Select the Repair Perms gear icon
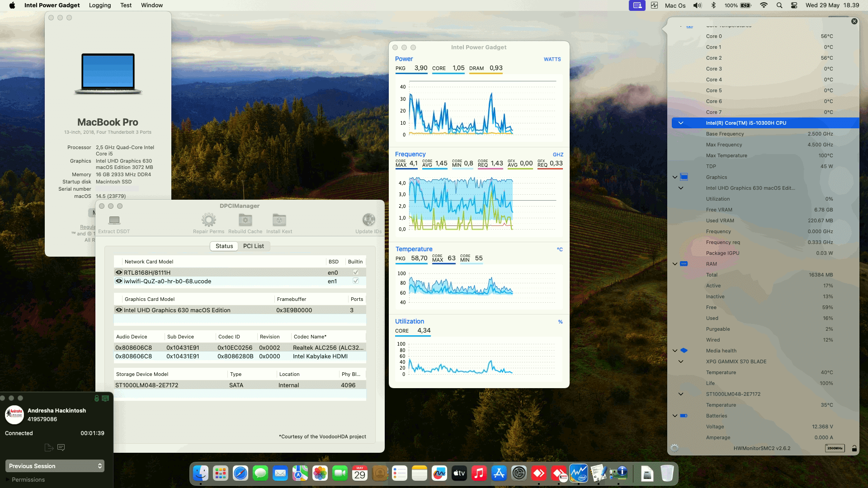The height and width of the screenshot is (488, 868). (x=208, y=220)
